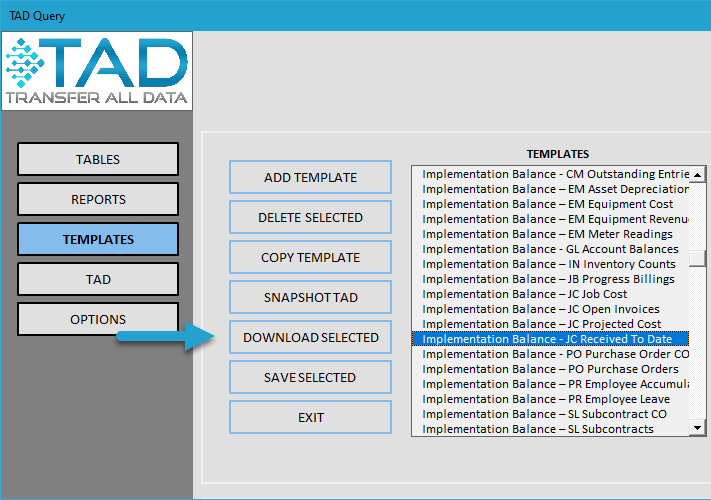Viewport: 711px width, 500px height.
Task: Switch to the TAD section
Action: point(98,279)
